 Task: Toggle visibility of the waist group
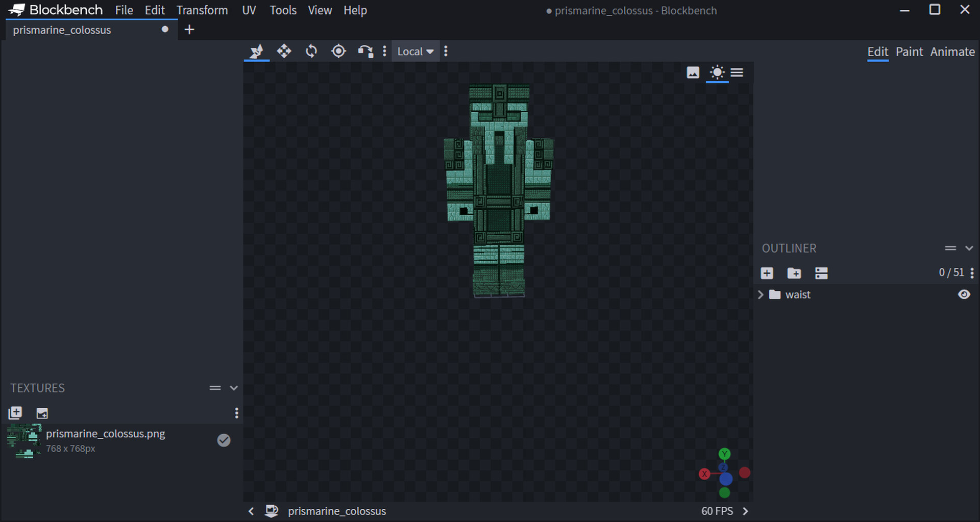pos(964,294)
